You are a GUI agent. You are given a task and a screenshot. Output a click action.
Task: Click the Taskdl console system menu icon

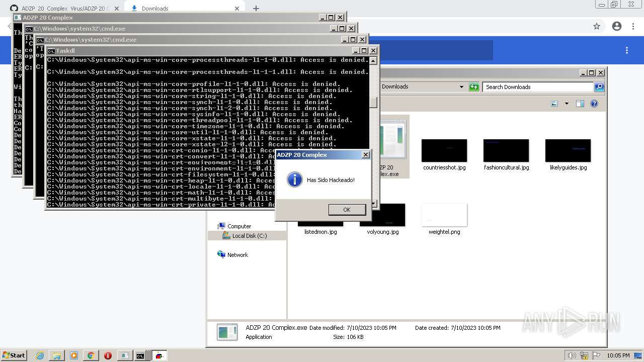[x=51, y=51]
